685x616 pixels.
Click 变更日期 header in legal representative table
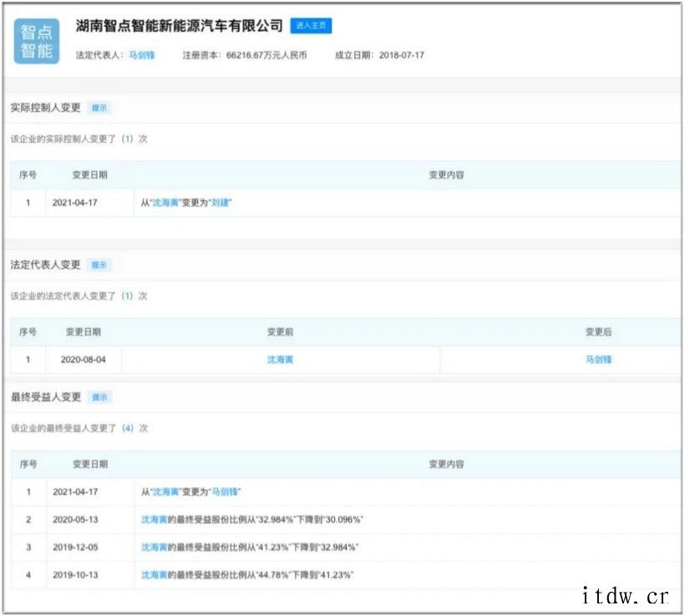[x=84, y=332]
